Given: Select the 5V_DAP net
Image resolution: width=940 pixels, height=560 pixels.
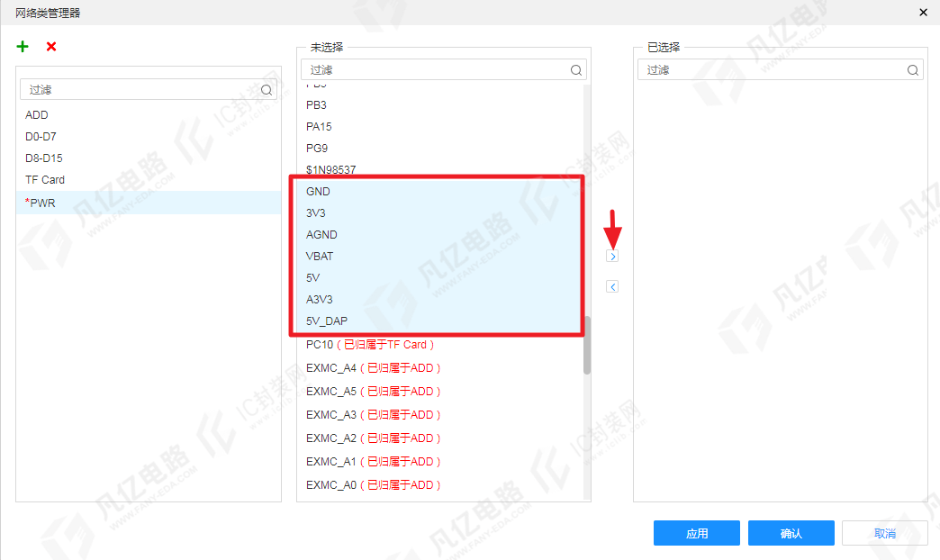Looking at the screenshot, I should 440,321.
